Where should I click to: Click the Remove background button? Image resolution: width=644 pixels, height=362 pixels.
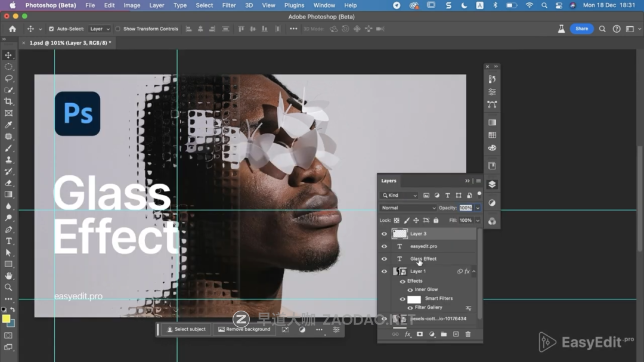tap(244, 329)
